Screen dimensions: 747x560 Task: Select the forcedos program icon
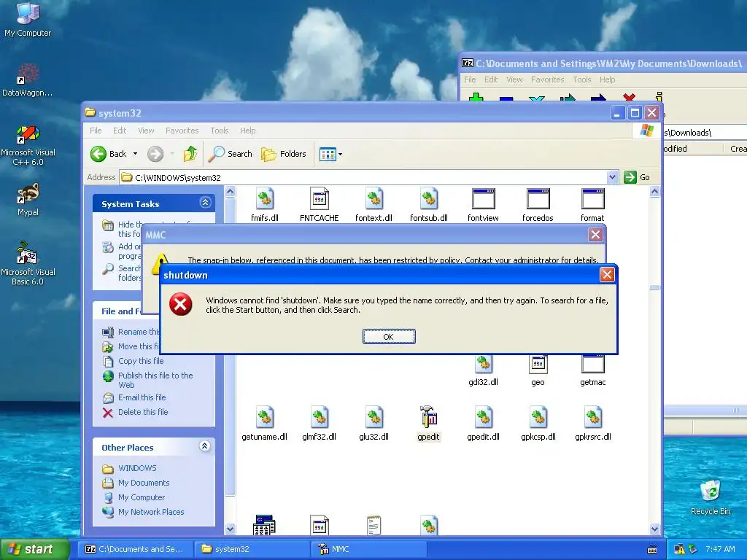tap(538, 199)
